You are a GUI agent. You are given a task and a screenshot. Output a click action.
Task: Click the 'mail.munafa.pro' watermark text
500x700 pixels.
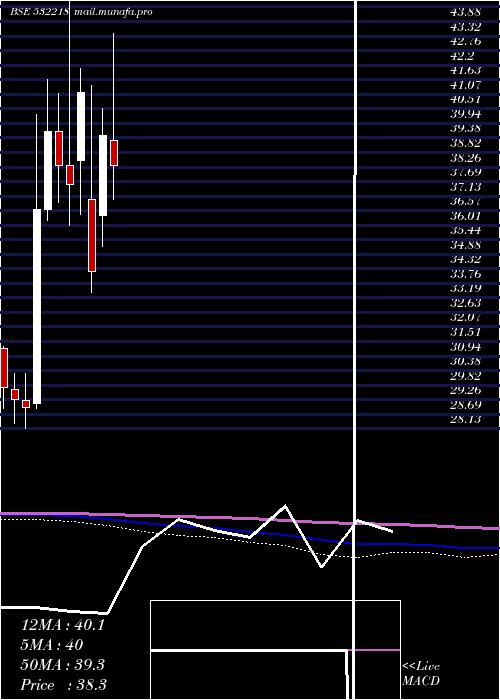tap(113, 12)
